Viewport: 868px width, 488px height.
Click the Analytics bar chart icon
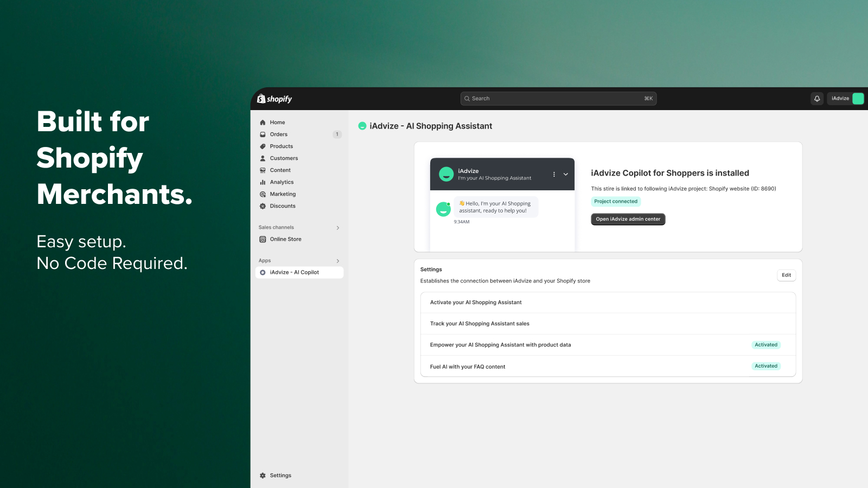[x=263, y=182]
